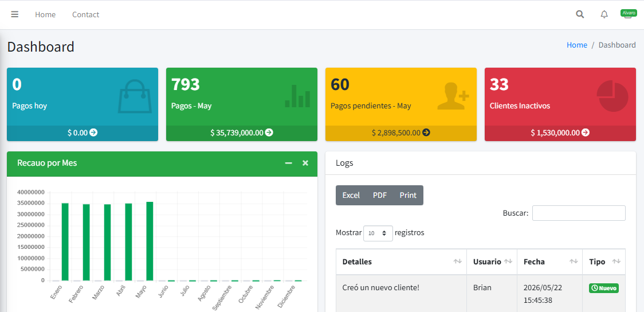Export the logs with the Excel button

point(351,195)
